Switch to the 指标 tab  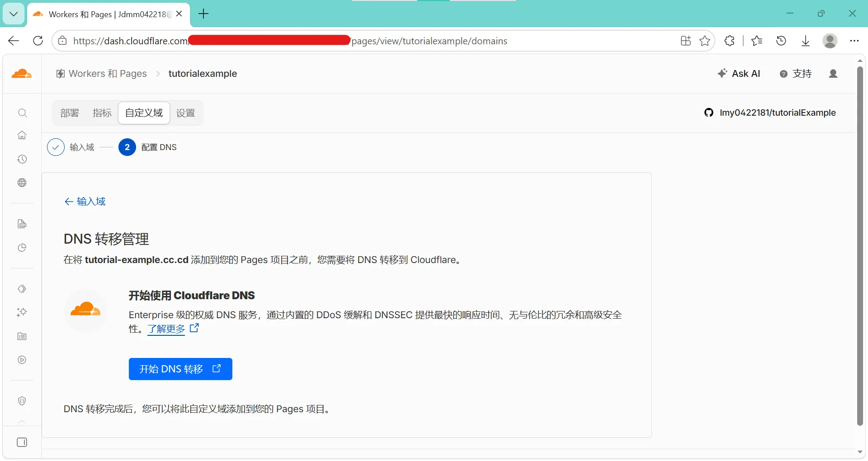click(102, 113)
